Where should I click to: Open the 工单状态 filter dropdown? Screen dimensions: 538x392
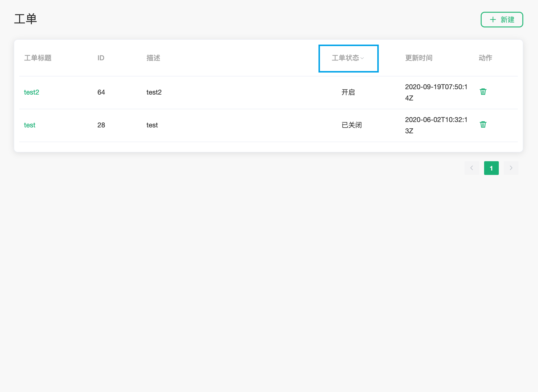[345, 58]
